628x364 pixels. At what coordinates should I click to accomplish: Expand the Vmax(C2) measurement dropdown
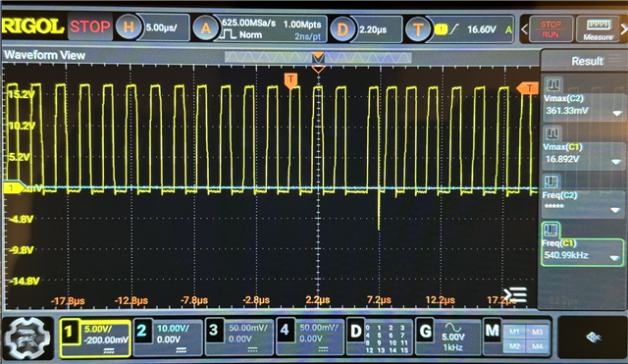tap(617, 114)
